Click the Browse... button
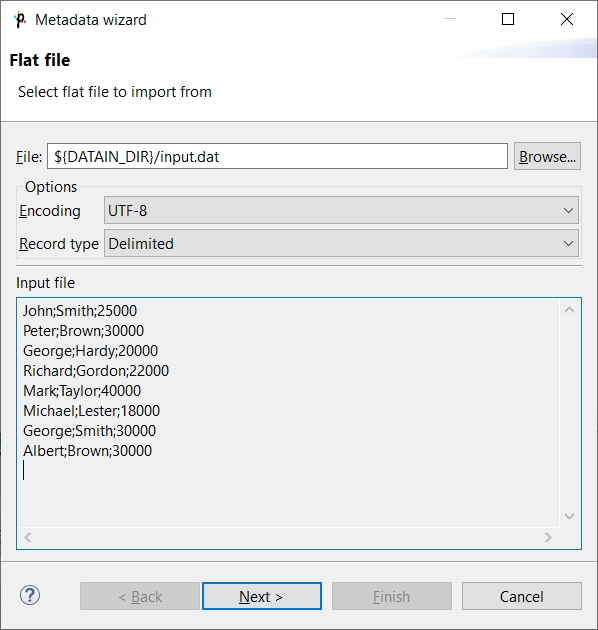The image size is (598, 630). point(547,156)
